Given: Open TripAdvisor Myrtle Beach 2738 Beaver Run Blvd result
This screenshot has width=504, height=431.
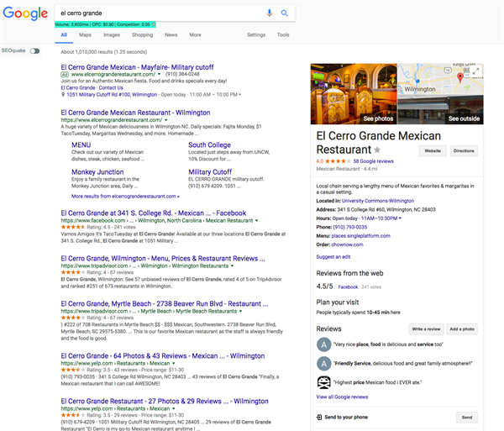Looking at the screenshot, I should pyautogui.click(x=165, y=304).
